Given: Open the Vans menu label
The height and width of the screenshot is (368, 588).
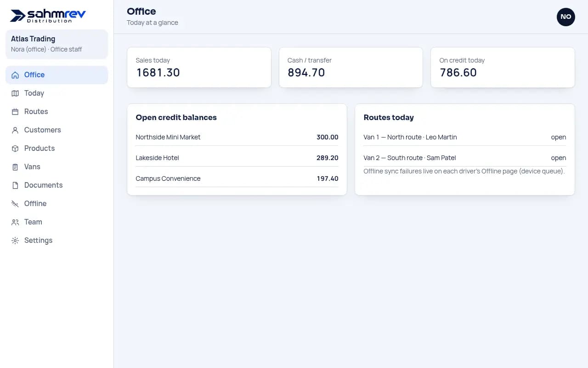Looking at the screenshot, I should click(32, 167).
